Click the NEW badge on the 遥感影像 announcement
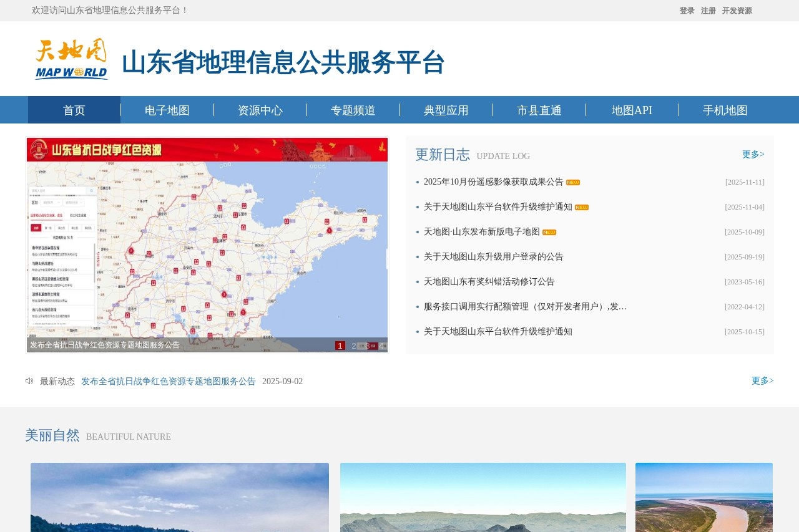This screenshot has height=532, width=799. point(572,182)
